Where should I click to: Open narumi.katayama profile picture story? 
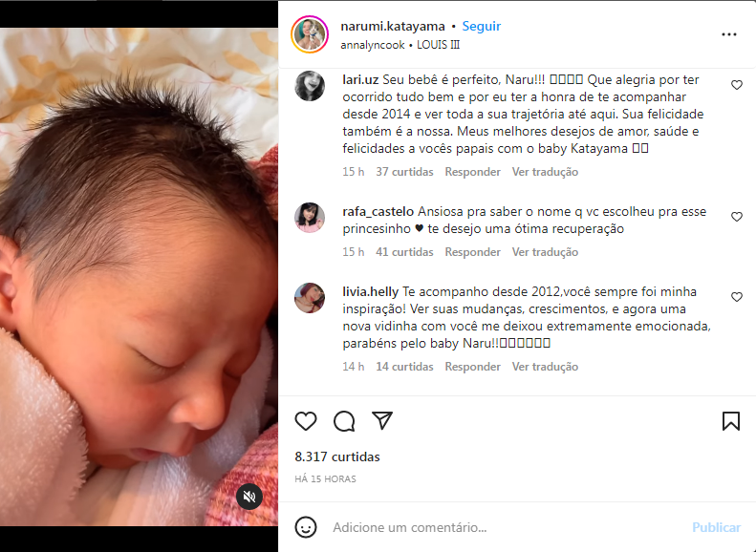click(310, 34)
